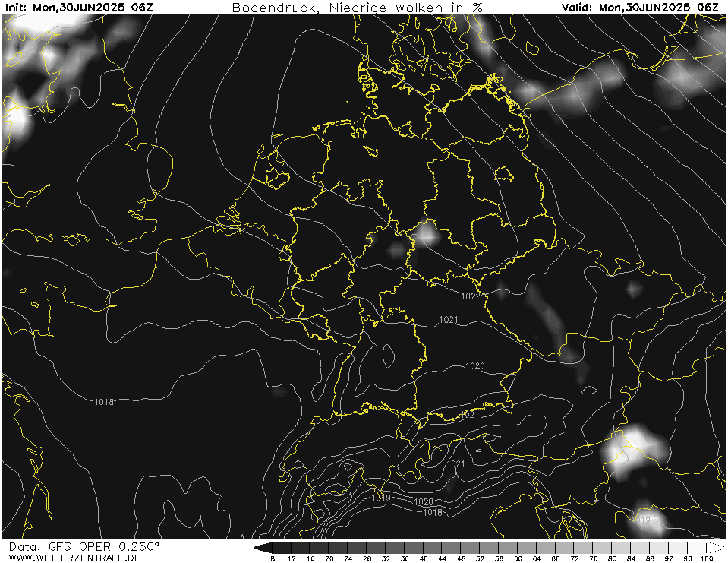Image resolution: width=728 pixels, height=563 pixels.
Task: Click the 1020 isobar label over Bavaria
Action: point(475,366)
